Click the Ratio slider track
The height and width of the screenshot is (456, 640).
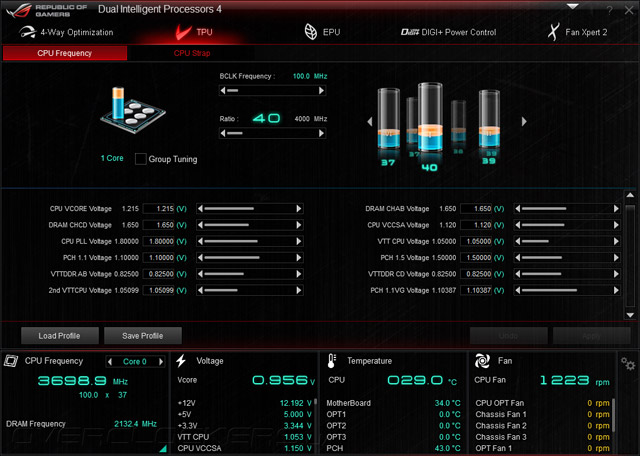click(272, 133)
